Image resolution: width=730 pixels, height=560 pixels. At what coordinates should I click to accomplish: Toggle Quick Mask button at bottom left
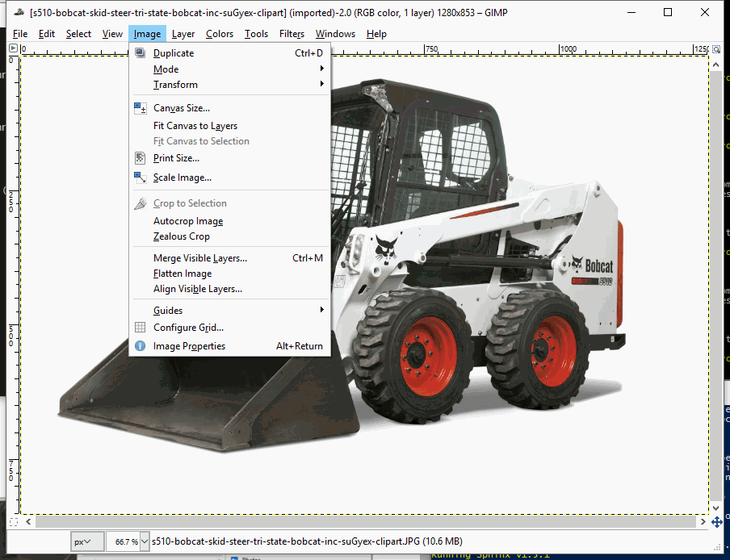(x=13, y=521)
